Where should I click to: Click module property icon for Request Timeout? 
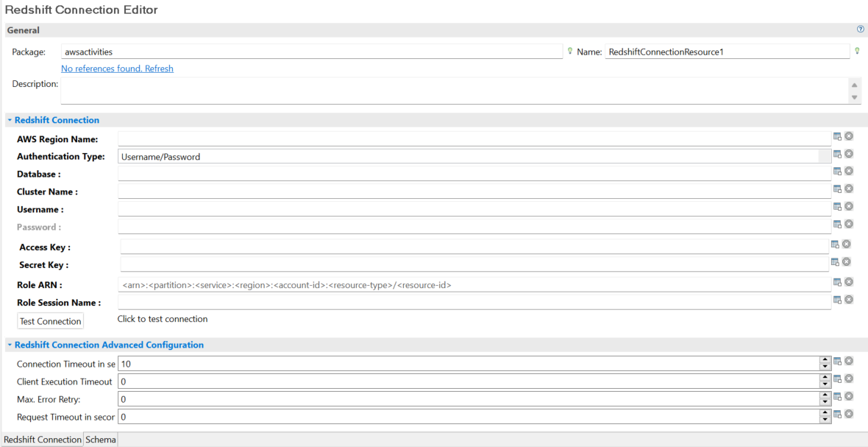point(838,415)
